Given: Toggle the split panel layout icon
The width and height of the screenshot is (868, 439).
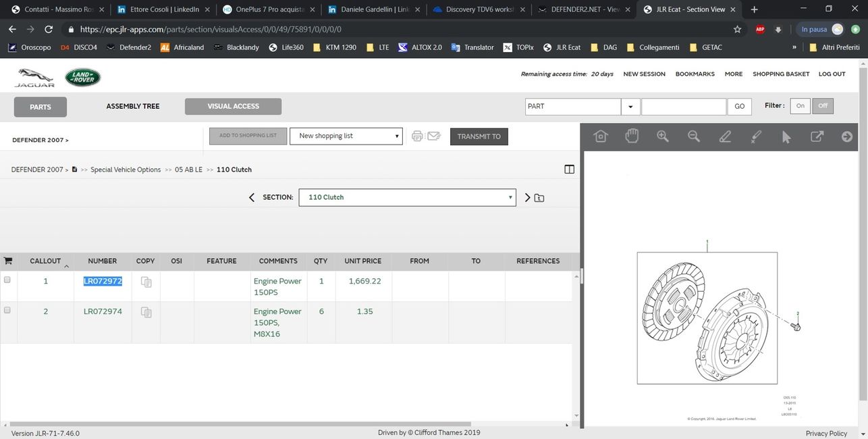Looking at the screenshot, I should click(x=569, y=170).
